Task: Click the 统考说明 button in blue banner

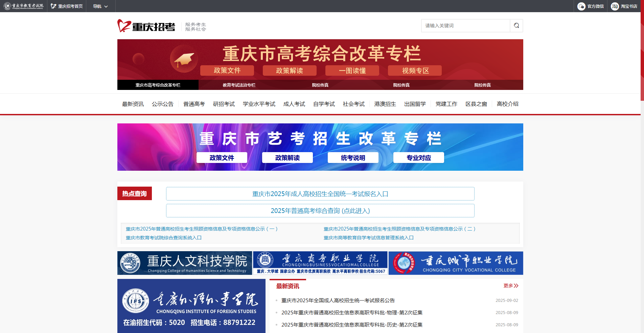Action: pyautogui.click(x=352, y=158)
